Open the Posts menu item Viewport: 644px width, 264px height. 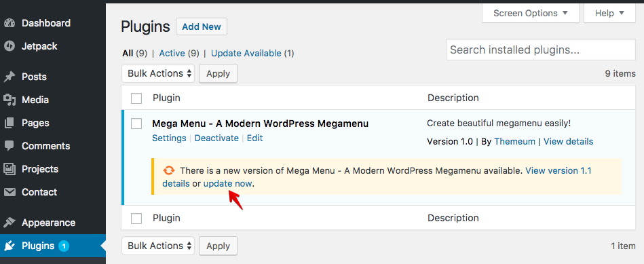pyautogui.click(x=52, y=77)
